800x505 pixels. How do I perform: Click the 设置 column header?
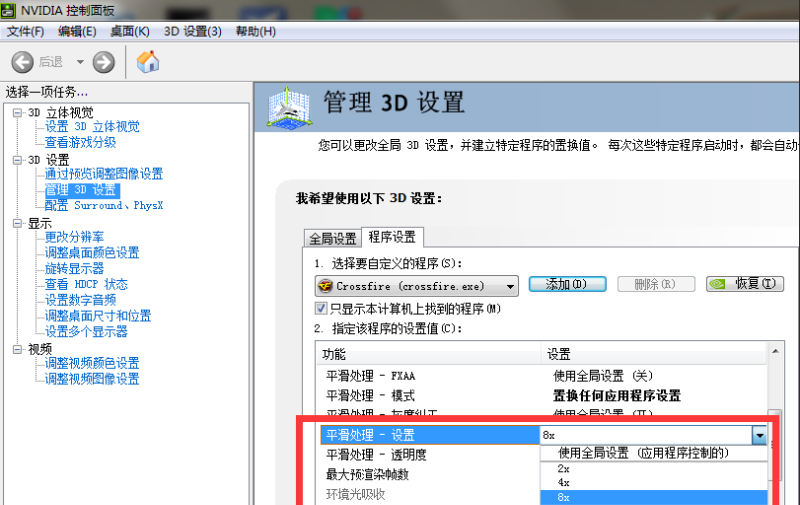tap(654, 354)
